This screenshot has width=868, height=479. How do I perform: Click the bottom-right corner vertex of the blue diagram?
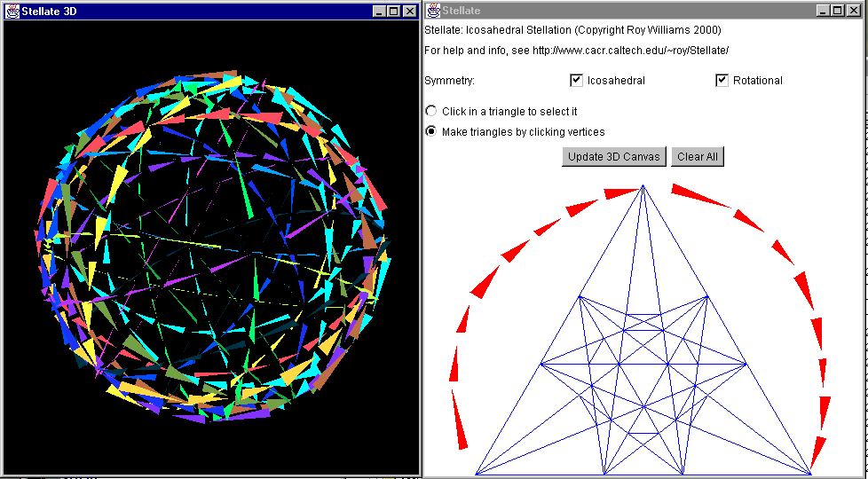pyautogui.click(x=809, y=473)
